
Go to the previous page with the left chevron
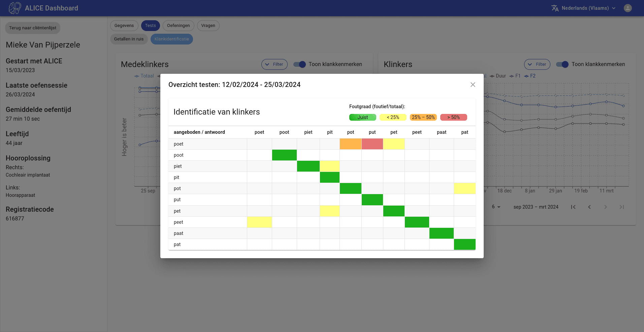[x=589, y=207]
